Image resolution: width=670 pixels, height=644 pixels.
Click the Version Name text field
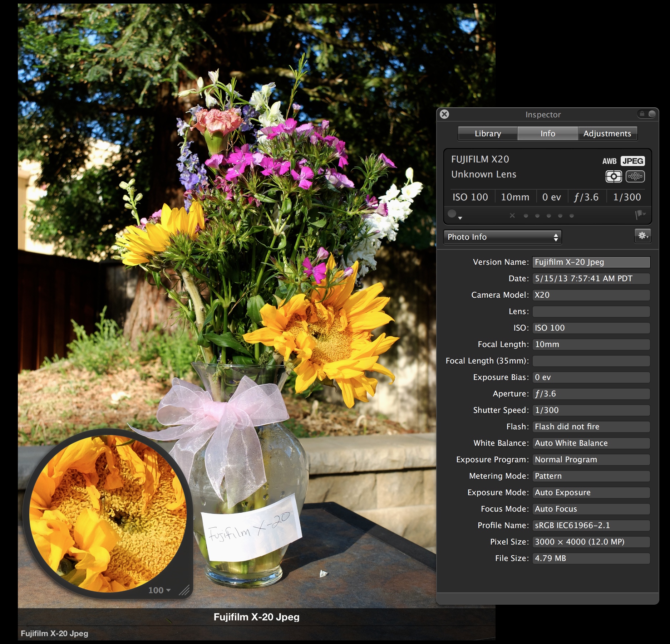point(591,262)
